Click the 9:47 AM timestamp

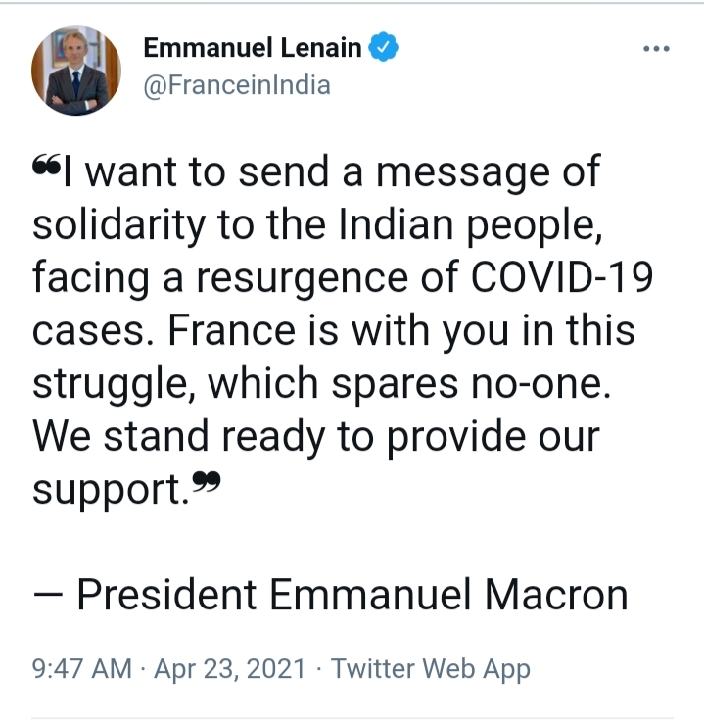[x=82, y=669]
